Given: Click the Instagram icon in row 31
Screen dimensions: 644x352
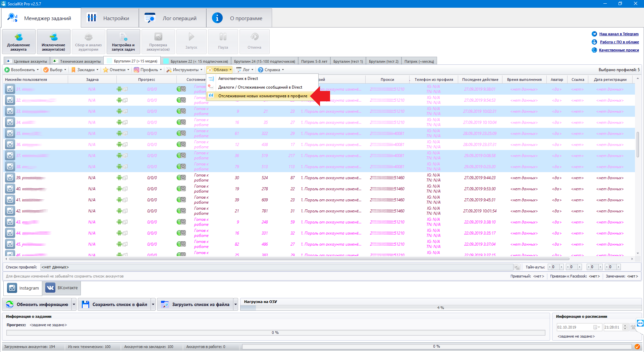Looking at the screenshot, I should [x=10, y=89].
